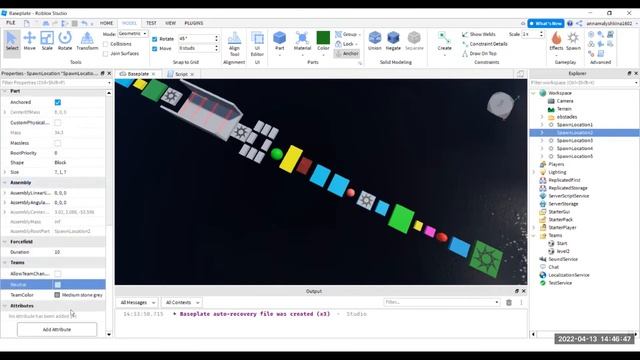Screen dimensions: 640x360
Task: Switch to the TEST ribbon tab
Action: tap(151, 23)
